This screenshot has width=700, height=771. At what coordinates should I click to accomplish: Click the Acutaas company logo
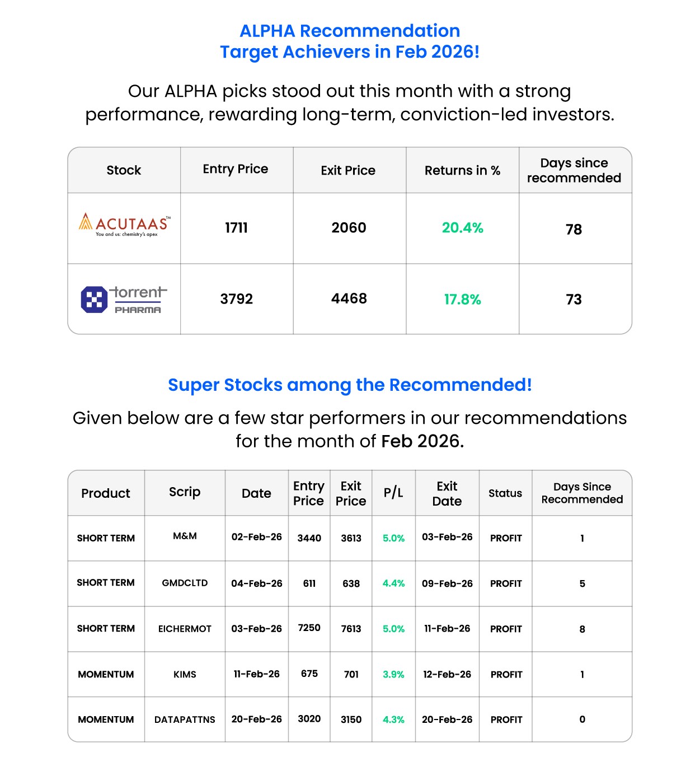pyautogui.click(x=124, y=225)
